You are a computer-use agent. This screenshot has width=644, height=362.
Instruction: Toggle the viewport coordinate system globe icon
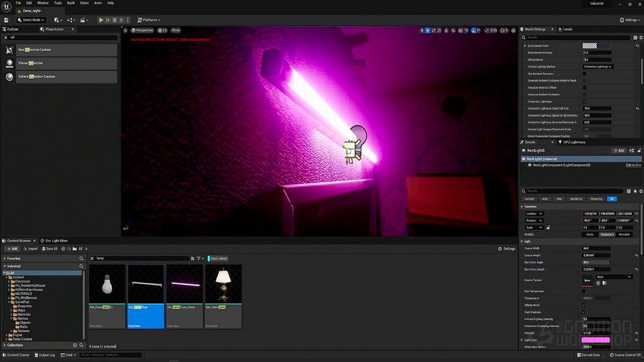coord(447,30)
